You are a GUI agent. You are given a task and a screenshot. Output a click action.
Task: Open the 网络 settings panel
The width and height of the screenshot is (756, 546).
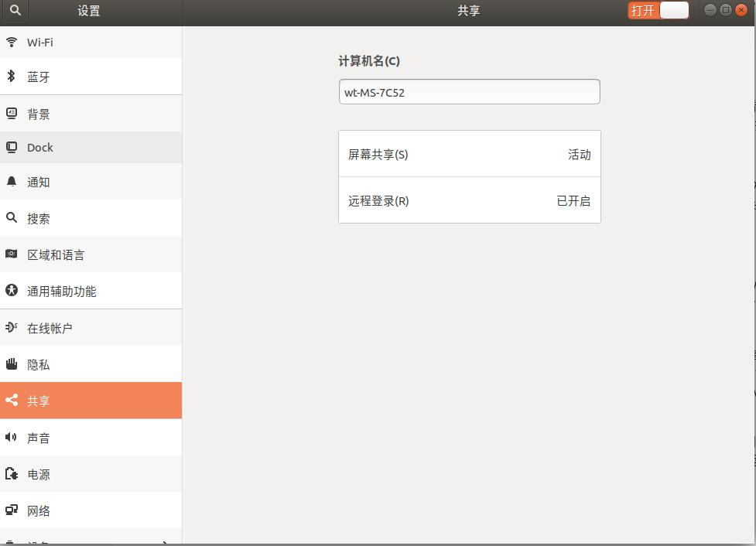pos(91,510)
